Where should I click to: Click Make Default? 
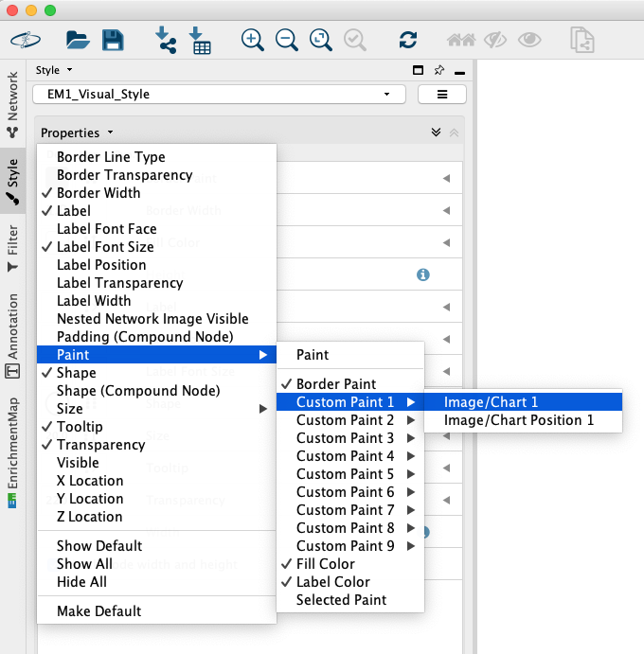click(156, 610)
